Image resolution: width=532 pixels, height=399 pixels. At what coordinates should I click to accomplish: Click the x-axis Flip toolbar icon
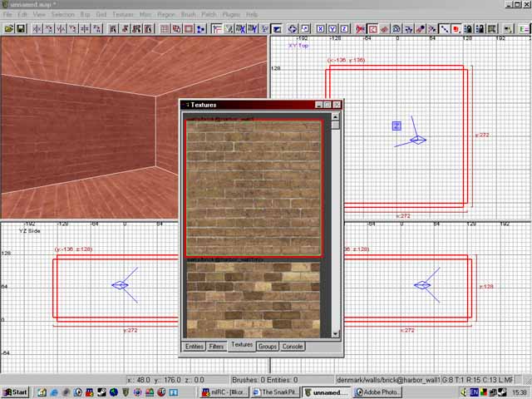[37, 28]
